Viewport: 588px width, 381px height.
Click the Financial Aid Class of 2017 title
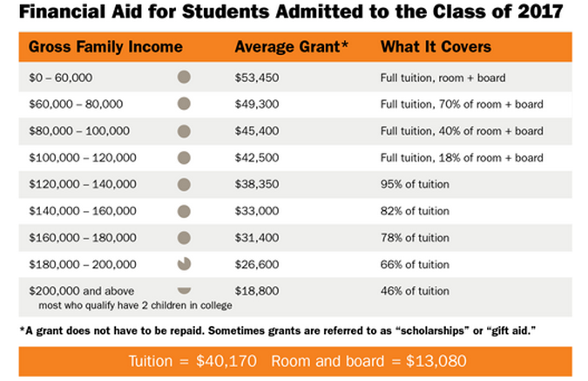coord(291,11)
